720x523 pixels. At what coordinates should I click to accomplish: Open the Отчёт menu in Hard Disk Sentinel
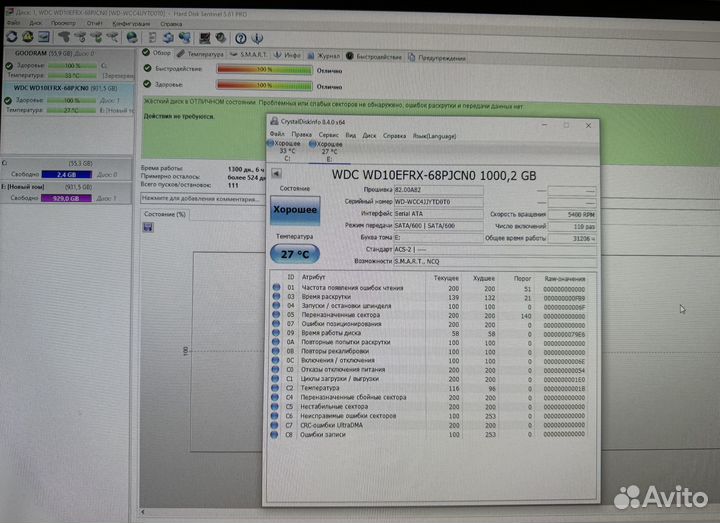pyautogui.click(x=95, y=23)
